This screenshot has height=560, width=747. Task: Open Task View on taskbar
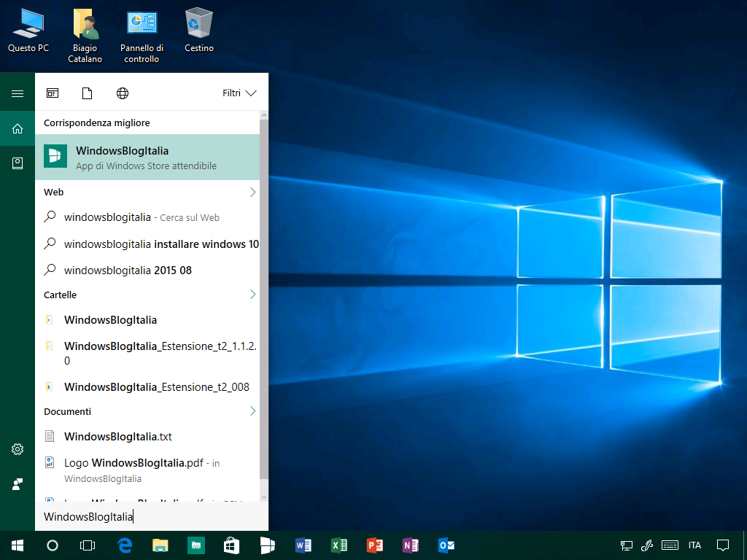click(88, 545)
